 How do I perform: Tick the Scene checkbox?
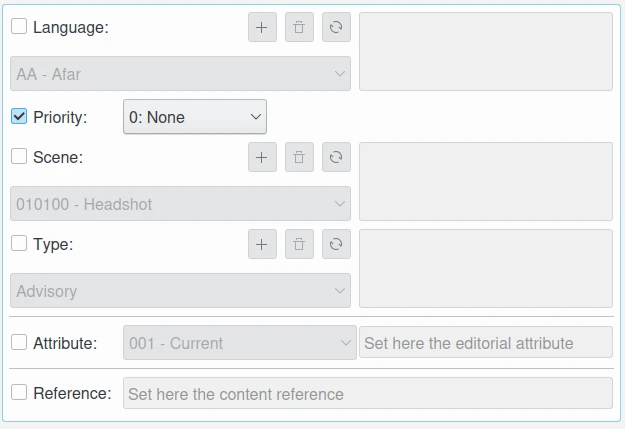(x=19, y=156)
